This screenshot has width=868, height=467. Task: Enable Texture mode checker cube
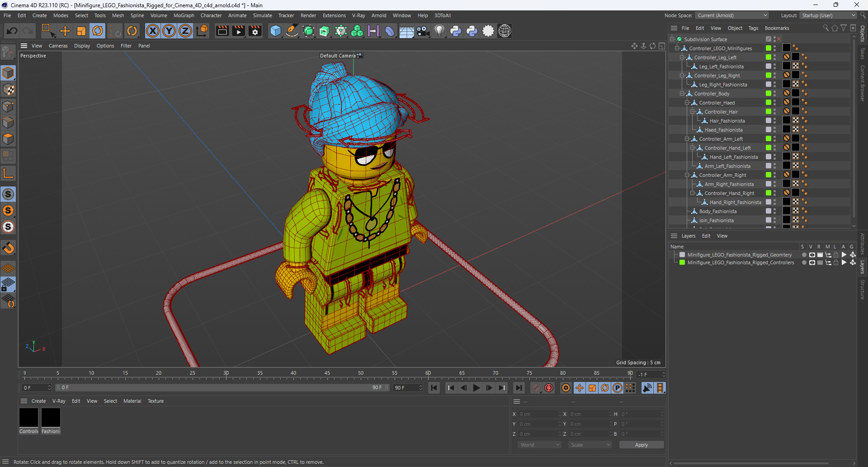(x=8, y=90)
